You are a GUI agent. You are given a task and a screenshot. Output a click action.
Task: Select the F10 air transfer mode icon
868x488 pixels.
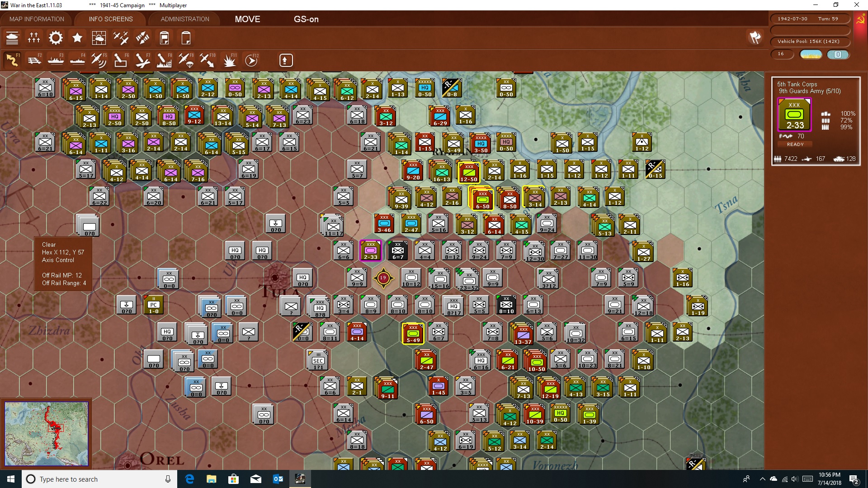tap(208, 60)
